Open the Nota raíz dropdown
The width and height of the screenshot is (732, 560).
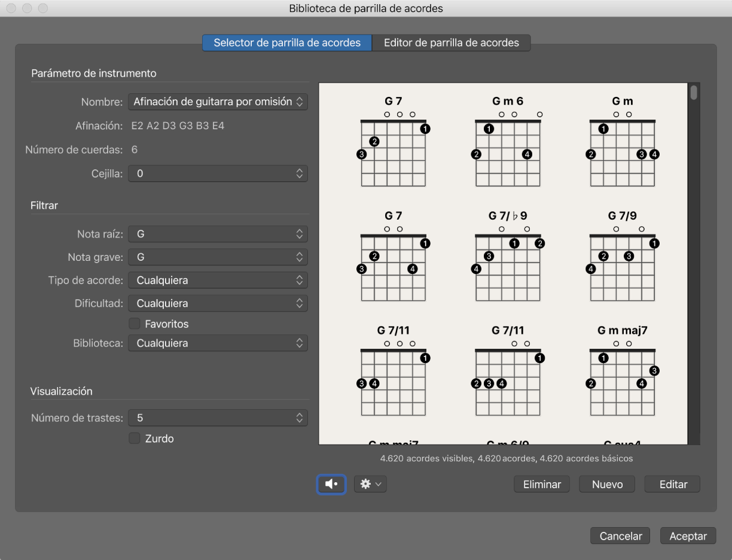(218, 234)
